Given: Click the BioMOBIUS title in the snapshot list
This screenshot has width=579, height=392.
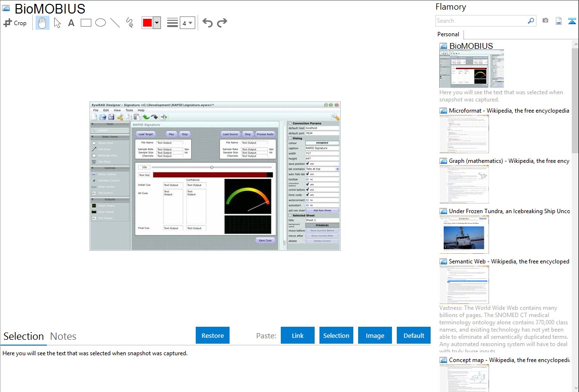Looking at the screenshot, I should pyautogui.click(x=471, y=46).
